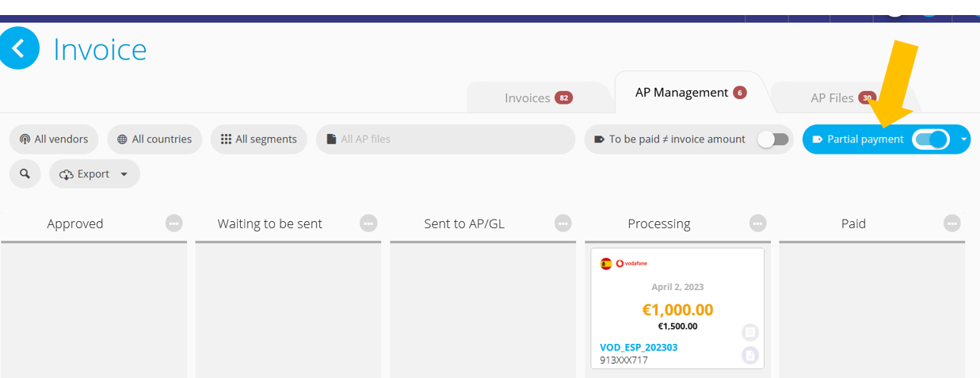The image size is (980, 378).
Task: Open the VOD_ESP_202303 invoice link
Action: (639, 347)
